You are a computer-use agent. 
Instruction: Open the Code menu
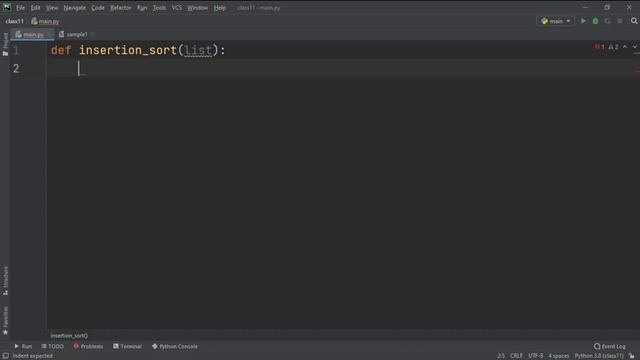(x=98, y=8)
